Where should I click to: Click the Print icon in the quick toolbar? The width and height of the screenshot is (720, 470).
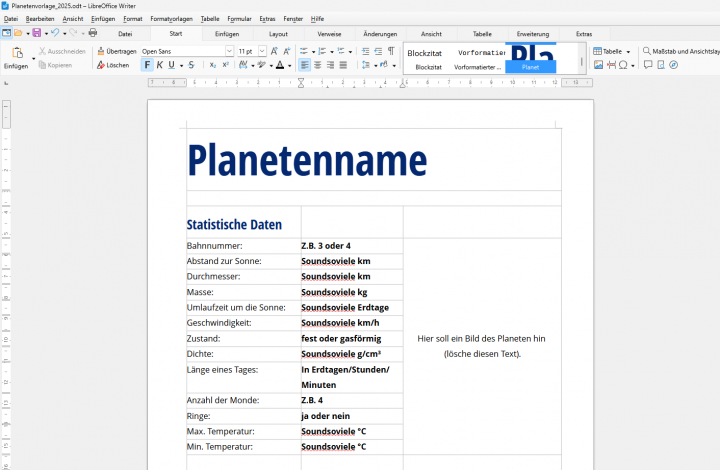92,33
